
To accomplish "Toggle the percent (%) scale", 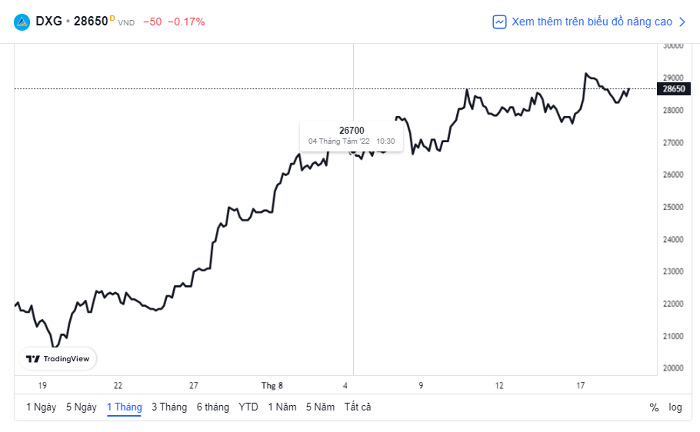I will coord(654,407).
